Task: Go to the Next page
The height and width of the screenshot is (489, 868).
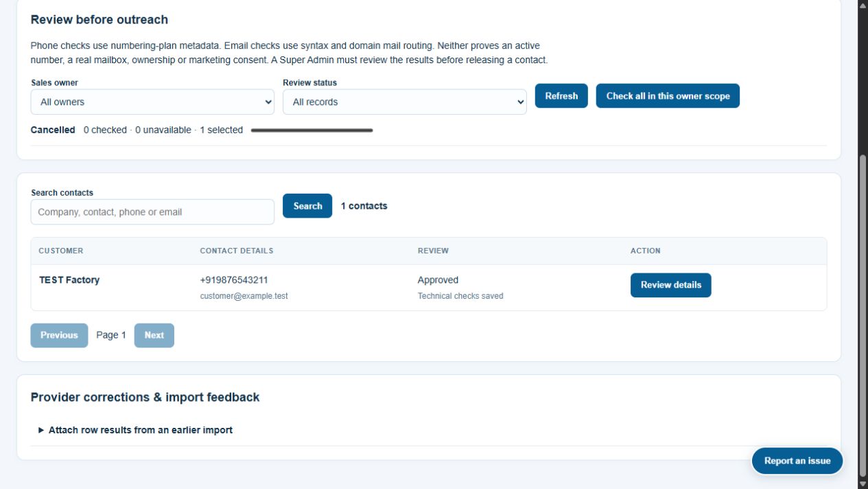Action: 154,335
